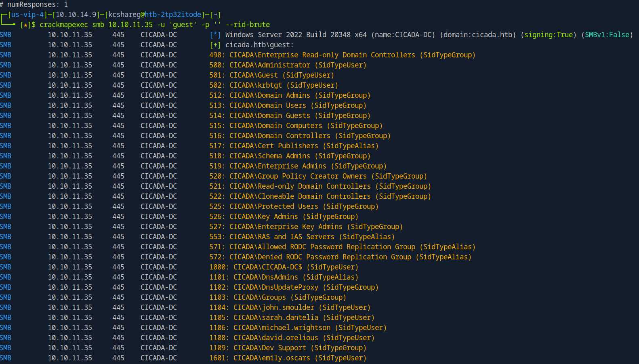Select '1103: CICADA\Groups' entry
This screenshot has width=639, height=364.
pyautogui.click(x=278, y=297)
